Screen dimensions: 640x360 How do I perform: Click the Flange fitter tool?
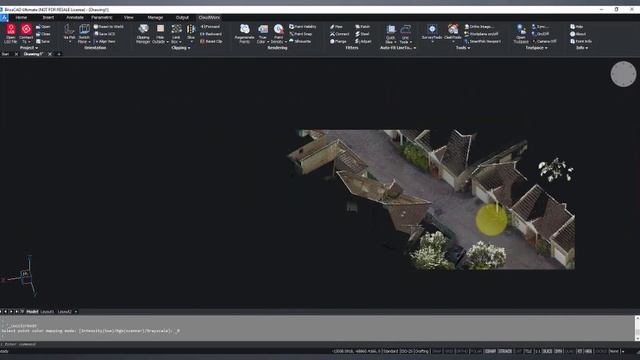pos(338,41)
